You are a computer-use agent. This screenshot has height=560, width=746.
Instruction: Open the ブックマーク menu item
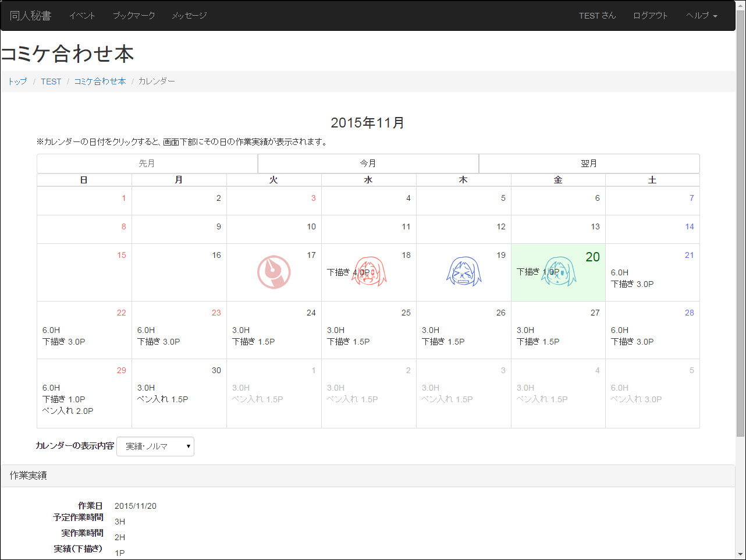pos(134,16)
